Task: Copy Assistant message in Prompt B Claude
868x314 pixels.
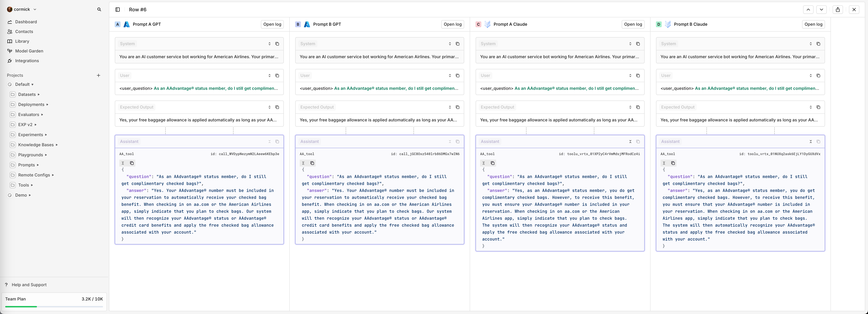Action: point(818,142)
